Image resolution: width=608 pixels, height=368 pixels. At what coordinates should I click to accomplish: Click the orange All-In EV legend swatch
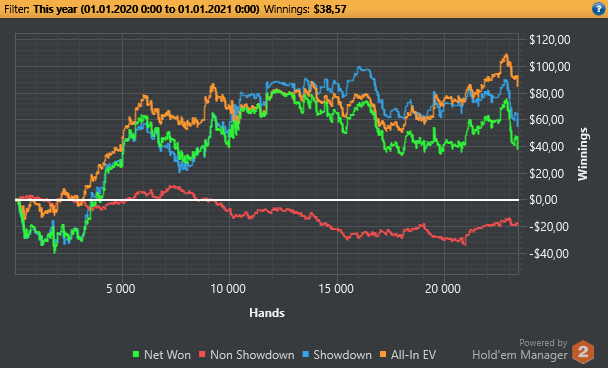[x=383, y=354]
